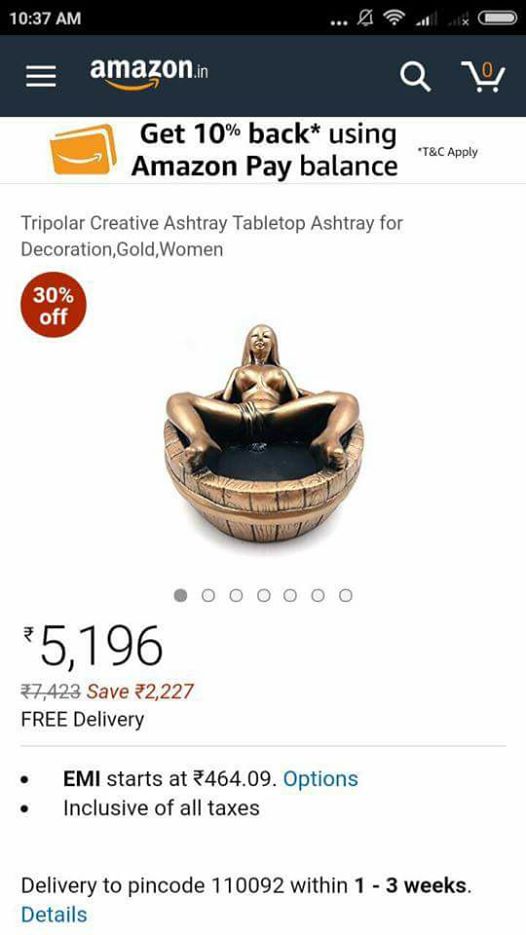Tap the battery indicator in status bar

[497, 18]
